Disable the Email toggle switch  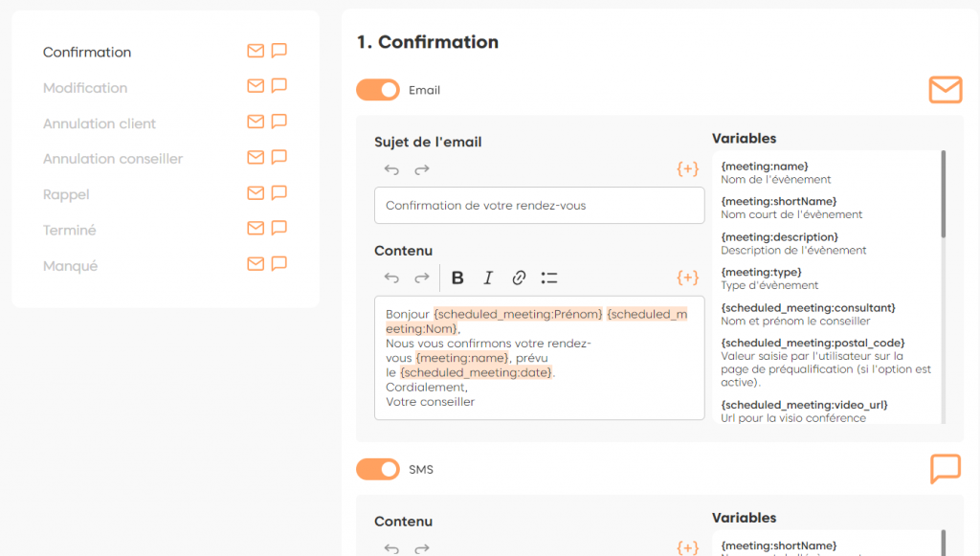click(377, 90)
